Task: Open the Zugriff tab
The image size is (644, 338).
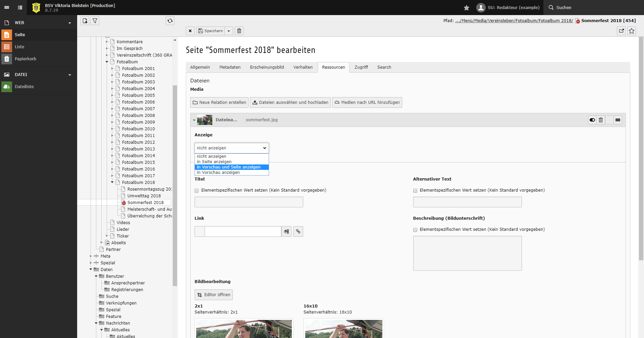Action: coord(361,67)
